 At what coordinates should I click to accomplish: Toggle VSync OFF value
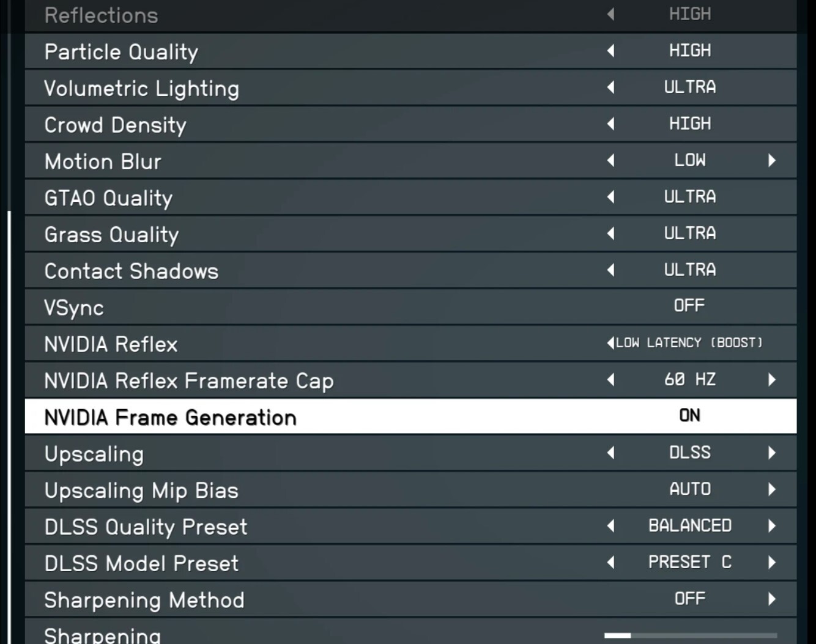pos(689,306)
